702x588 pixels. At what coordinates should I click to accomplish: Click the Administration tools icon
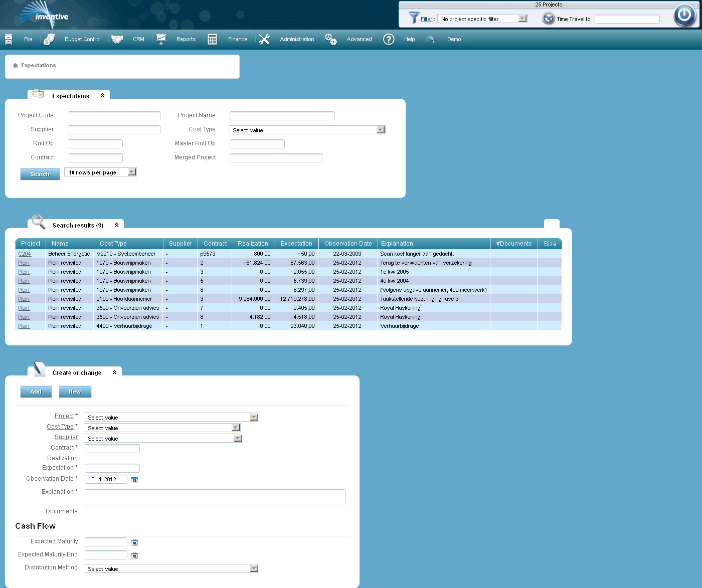[264, 39]
